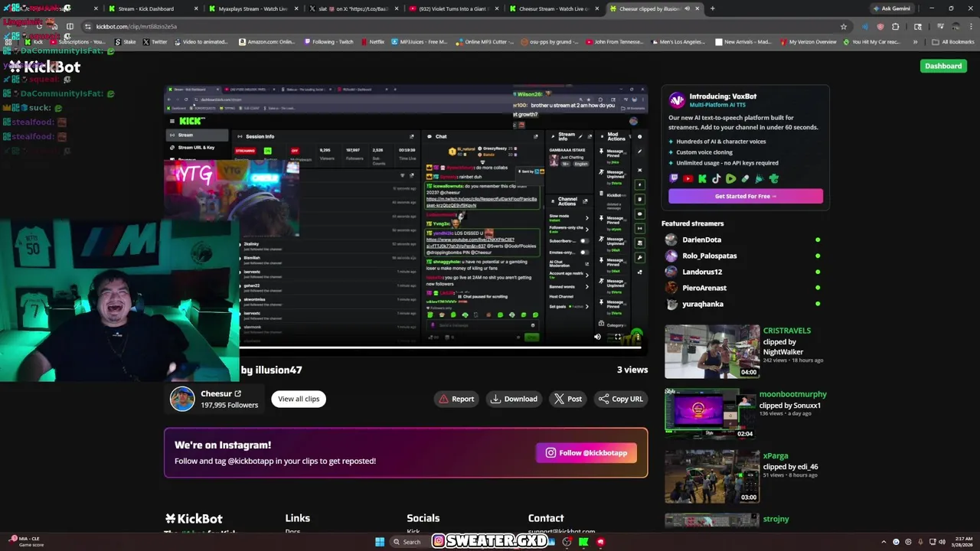Click the CRISTRAVELS clip title
Screen dimensions: 980x551
tap(786, 331)
